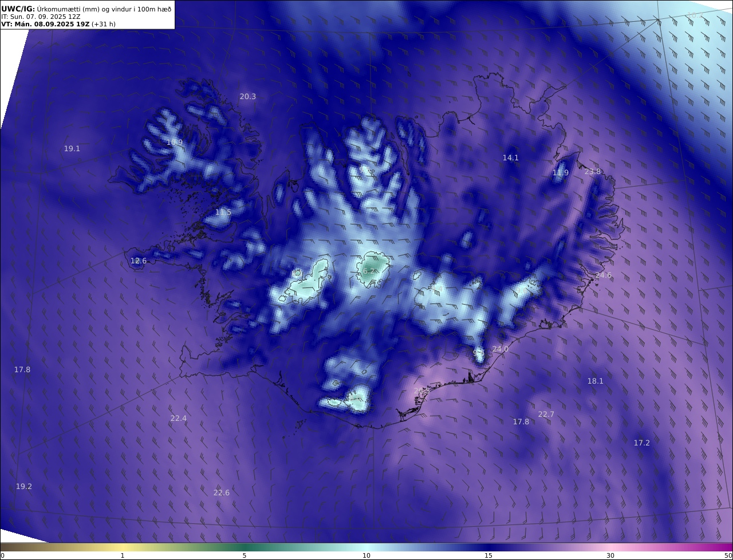
Task: Click the 19.2 value label
Action: pyautogui.click(x=23, y=486)
